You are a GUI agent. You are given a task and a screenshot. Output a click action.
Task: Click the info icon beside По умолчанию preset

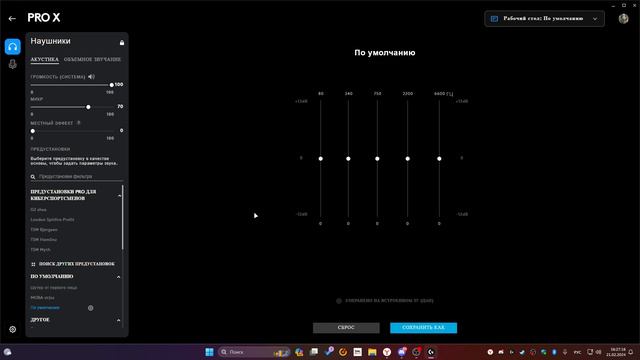coord(91,308)
